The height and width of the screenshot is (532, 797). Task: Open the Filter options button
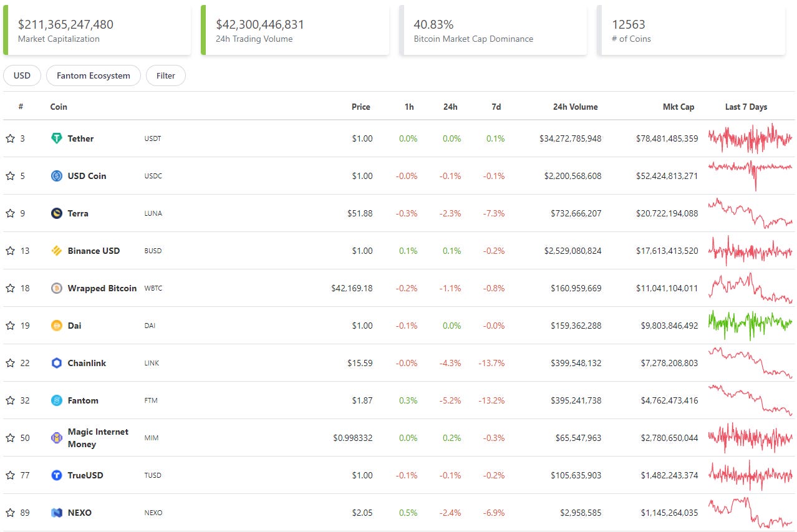(166, 75)
